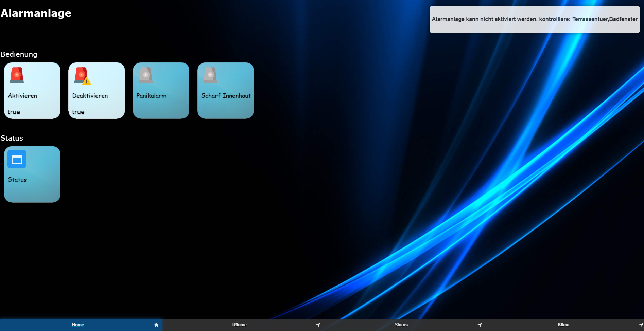This screenshot has height=331, width=644.
Task: Click the grey siren icon on Panikalarm tile
Action: [146, 75]
